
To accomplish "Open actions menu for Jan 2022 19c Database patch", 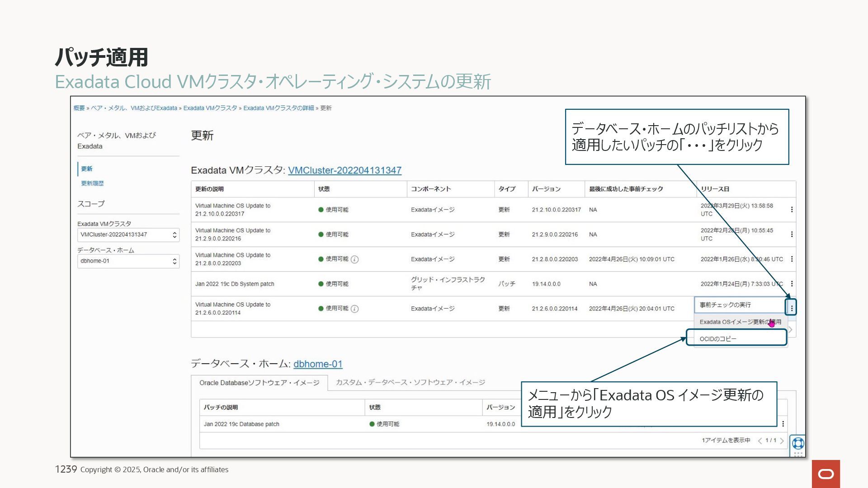I will coord(783,424).
